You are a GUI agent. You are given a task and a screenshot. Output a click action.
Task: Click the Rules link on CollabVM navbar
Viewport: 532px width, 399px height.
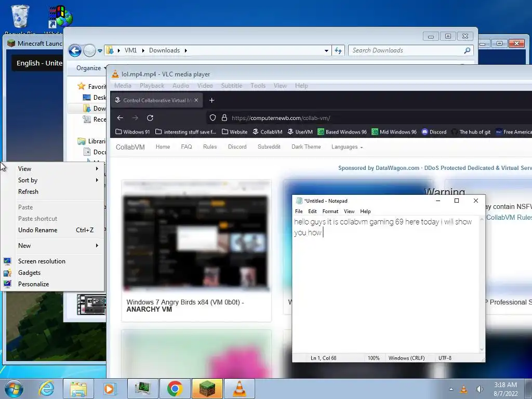click(210, 147)
